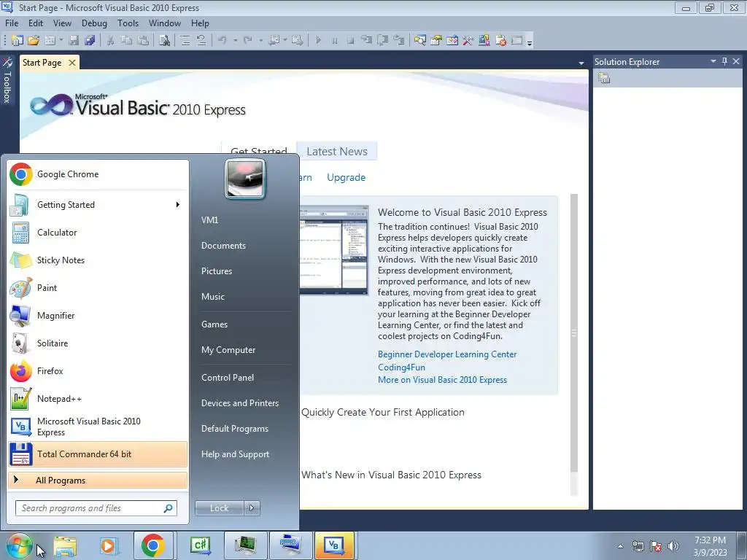This screenshot has width=747, height=560.
Task: Expand All Programs in Start menu
Action: (x=98, y=480)
